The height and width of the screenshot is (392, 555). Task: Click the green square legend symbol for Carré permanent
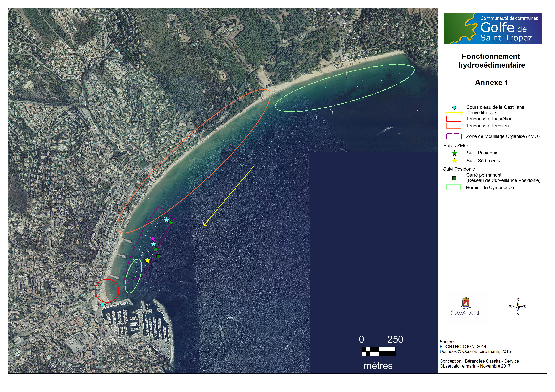click(x=454, y=178)
